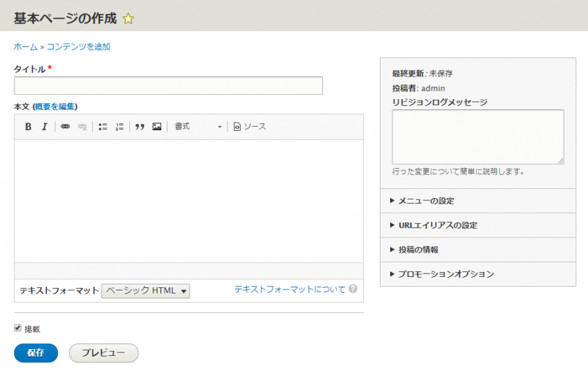
Task: Open テキストフォーマットについて link
Action: coord(289,289)
